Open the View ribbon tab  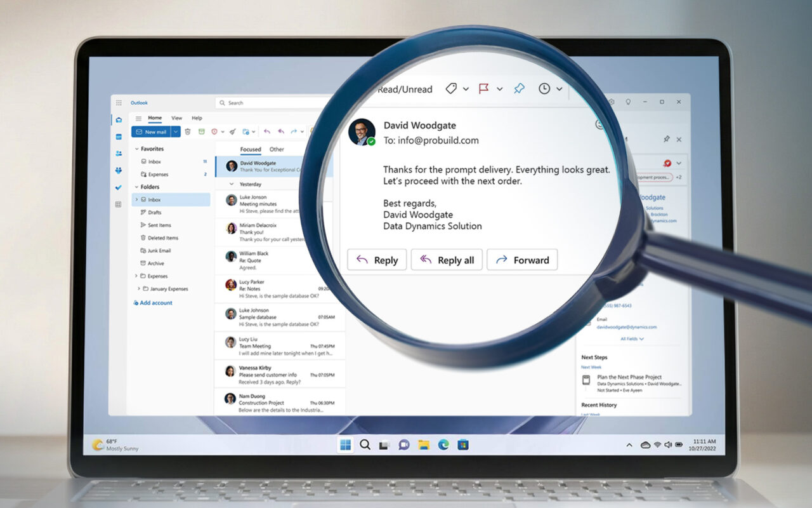tap(176, 118)
